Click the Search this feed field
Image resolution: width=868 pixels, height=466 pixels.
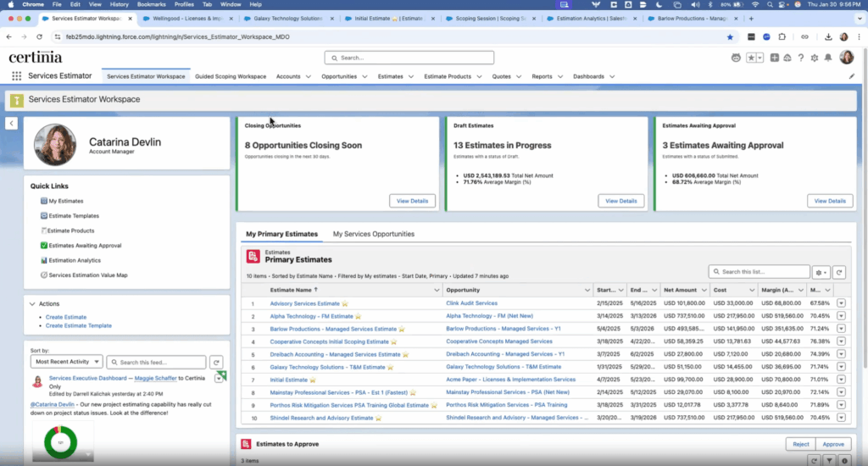coord(156,362)
